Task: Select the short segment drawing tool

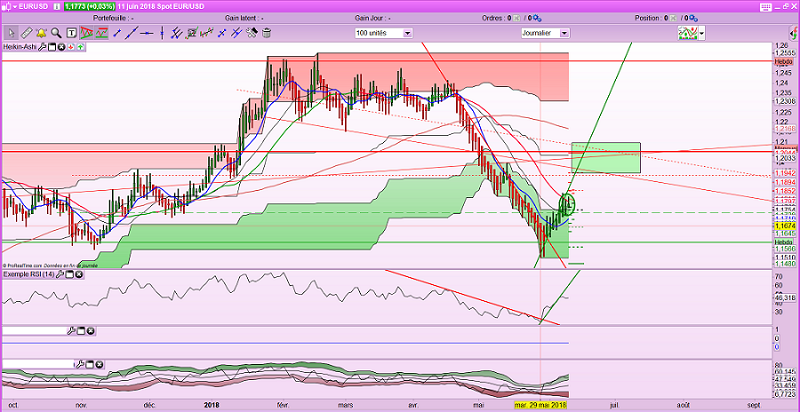Action: point(117,33)
